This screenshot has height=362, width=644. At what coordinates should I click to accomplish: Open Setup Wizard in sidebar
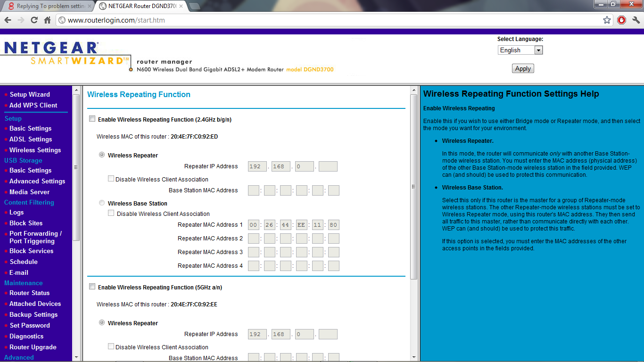(30, 94)
